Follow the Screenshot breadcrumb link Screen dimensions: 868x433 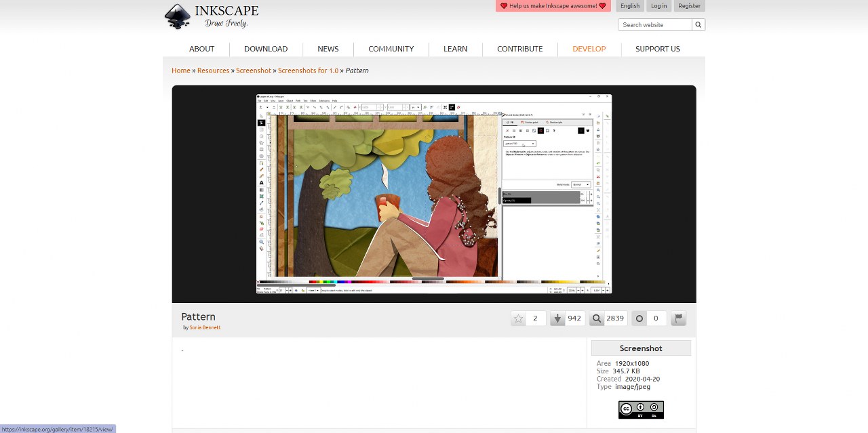(254, 70)
